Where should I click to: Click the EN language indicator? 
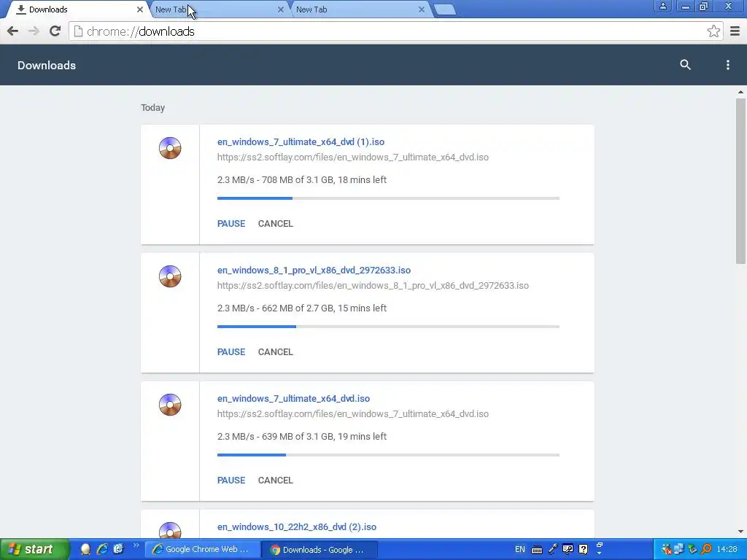pyautogui.click(x=519, y=550)
